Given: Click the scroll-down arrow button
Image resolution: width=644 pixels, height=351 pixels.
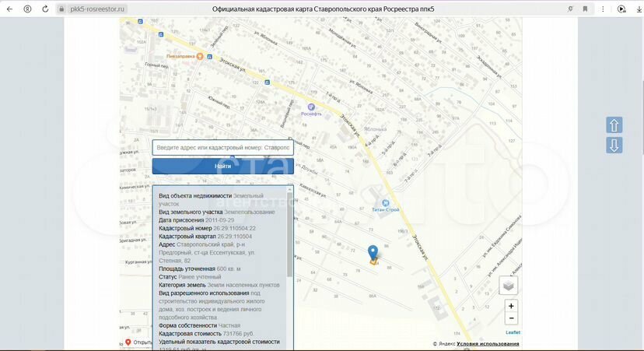Looking at the screenshot, I should point(614,145).
